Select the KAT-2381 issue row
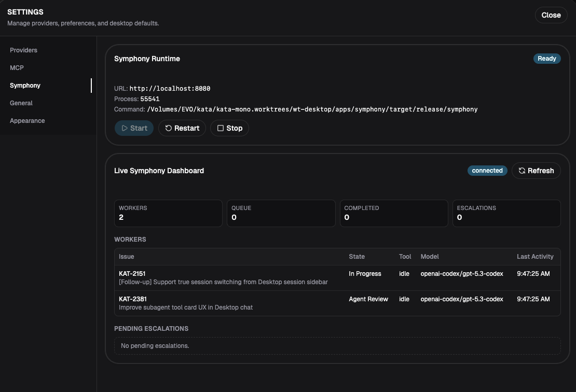This screenshot has width=576, height=392. pyautogui.click(x=337, y=303)
